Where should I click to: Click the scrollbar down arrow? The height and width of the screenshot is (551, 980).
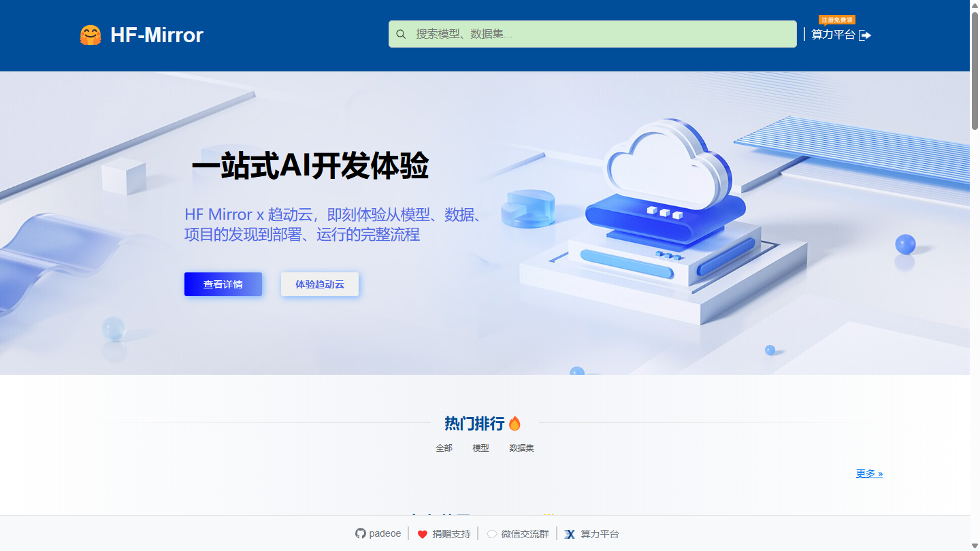[975, 545]
